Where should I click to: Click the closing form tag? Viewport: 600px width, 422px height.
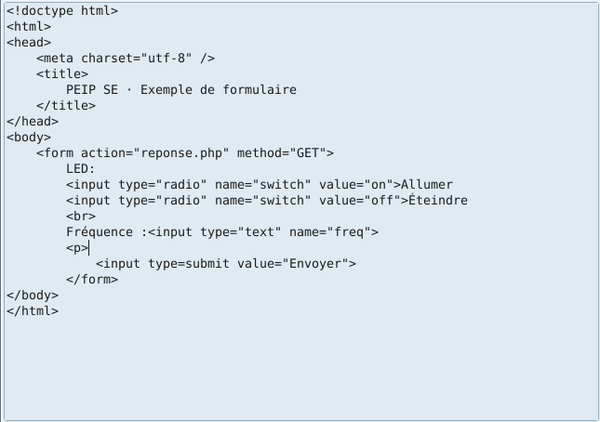(x=92, y=279)
